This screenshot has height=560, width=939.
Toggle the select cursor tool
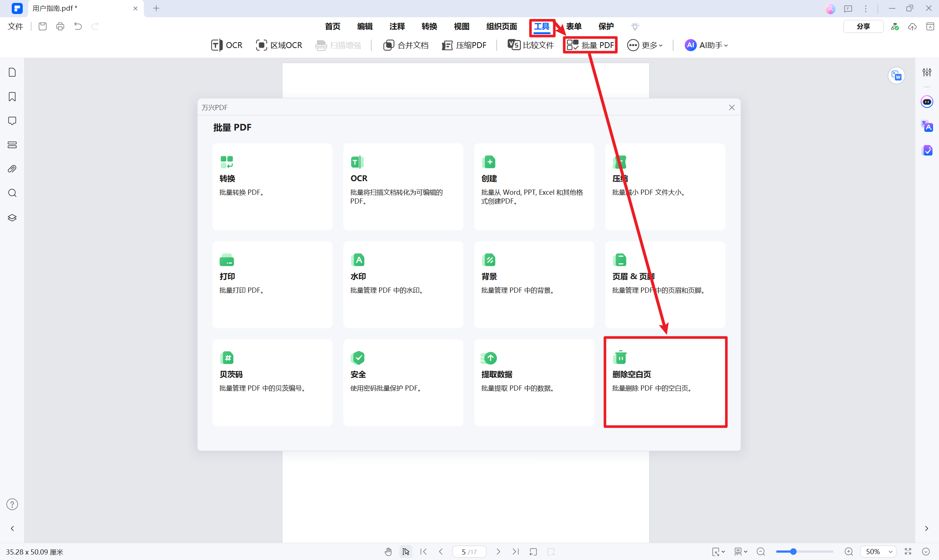[406, 552]
